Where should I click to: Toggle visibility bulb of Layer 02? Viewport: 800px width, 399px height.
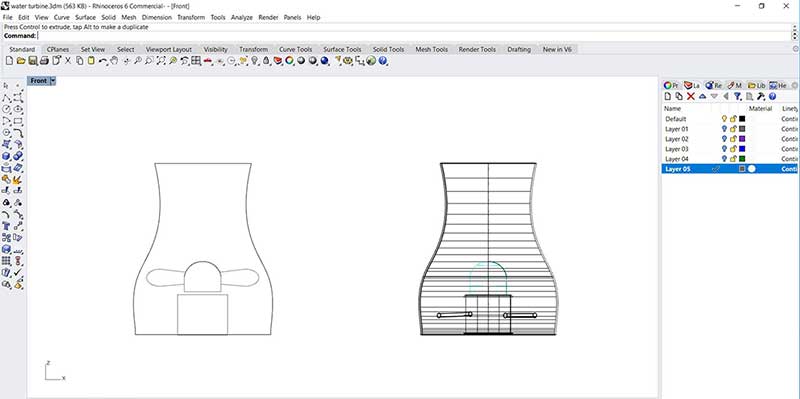724,139
